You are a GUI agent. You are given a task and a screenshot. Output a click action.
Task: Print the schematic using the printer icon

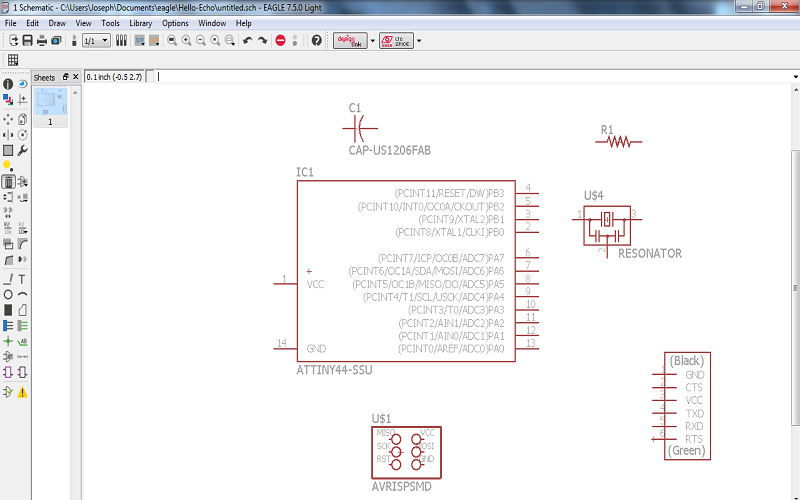tap(42, 40)
